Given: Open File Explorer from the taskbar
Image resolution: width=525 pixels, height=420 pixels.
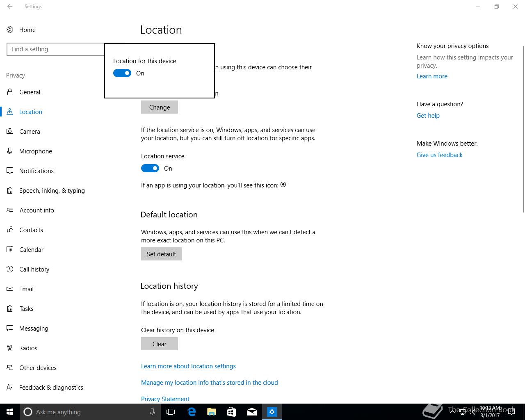Looking at the screenshot, I should [212, 412].
